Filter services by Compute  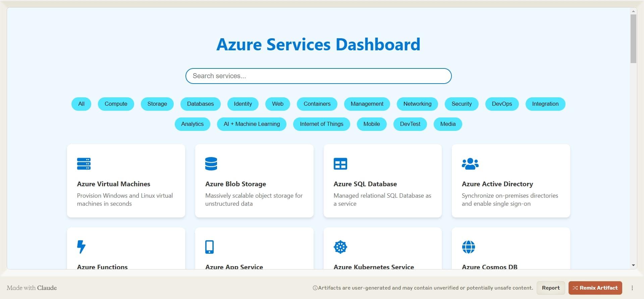[116, 104]
